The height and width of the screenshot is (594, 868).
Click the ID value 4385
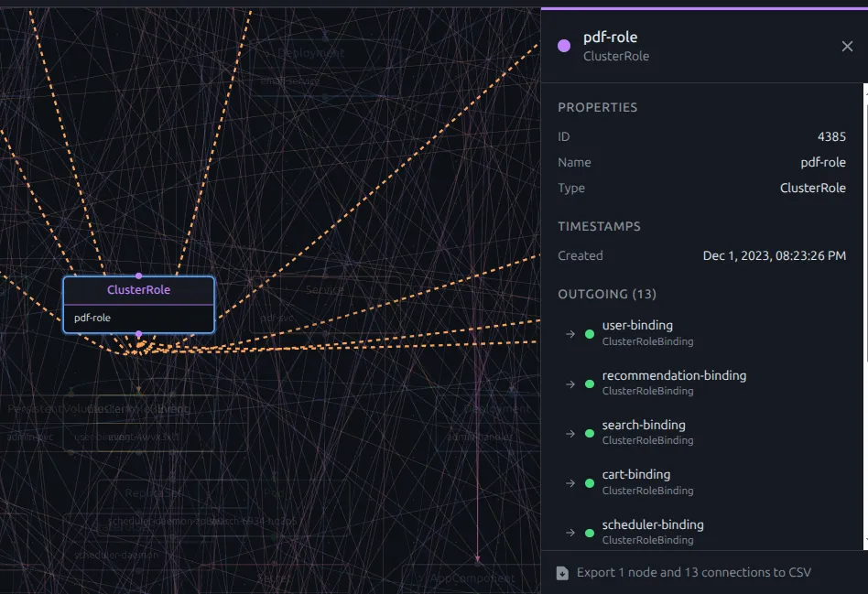[x=831, y=136]
